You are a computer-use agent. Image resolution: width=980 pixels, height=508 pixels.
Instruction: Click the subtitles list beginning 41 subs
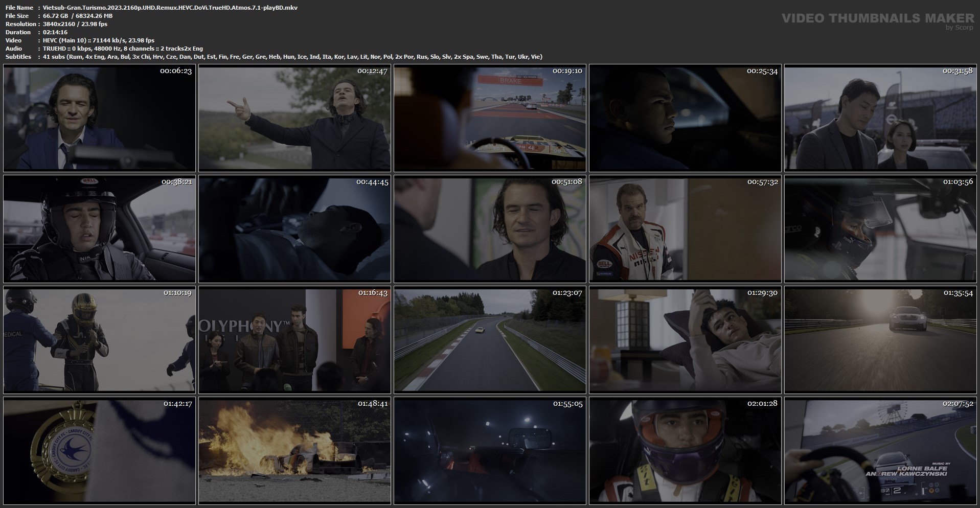point(292,57)
